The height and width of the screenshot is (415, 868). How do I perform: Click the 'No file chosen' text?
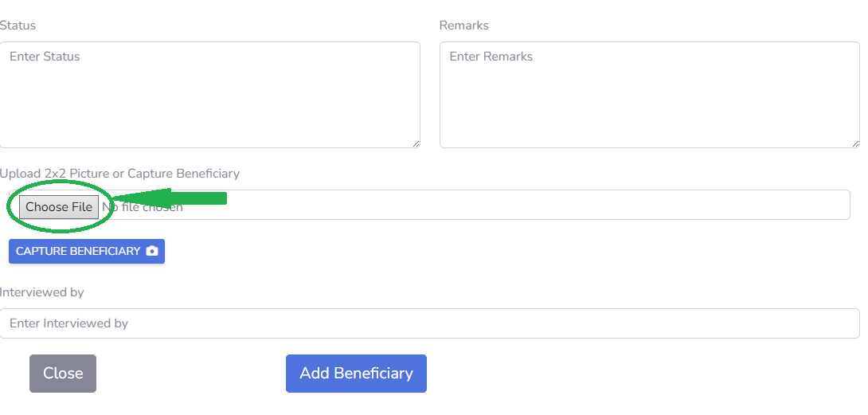143,207
